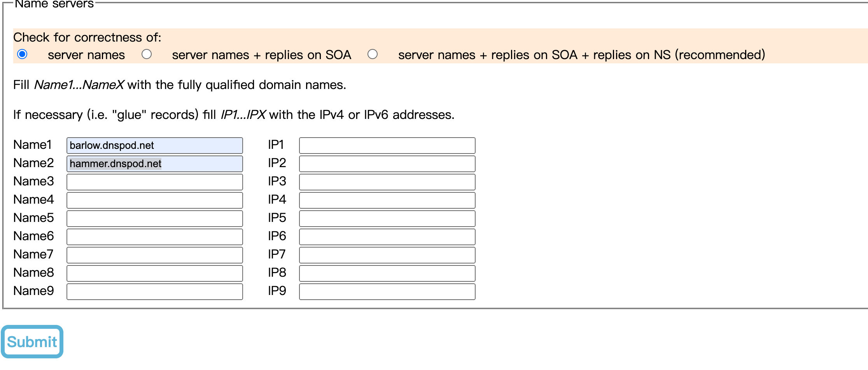This screenshot has width=868, height=370.
Task: Click the IP5 text field
Action: click(x=387, y=218)
